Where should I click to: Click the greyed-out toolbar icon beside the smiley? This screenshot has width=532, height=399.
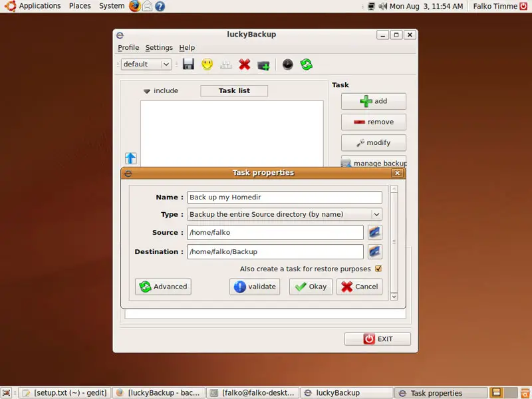point(226,65)
